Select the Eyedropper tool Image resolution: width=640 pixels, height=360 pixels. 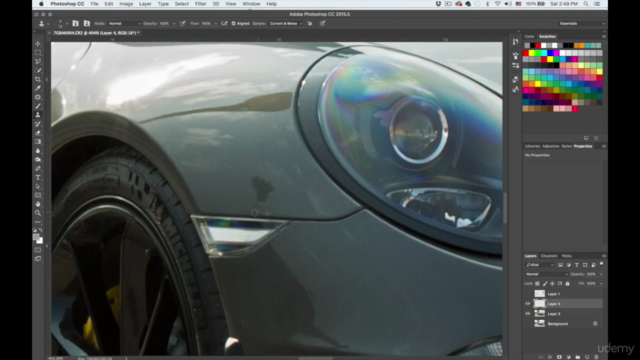38,88
